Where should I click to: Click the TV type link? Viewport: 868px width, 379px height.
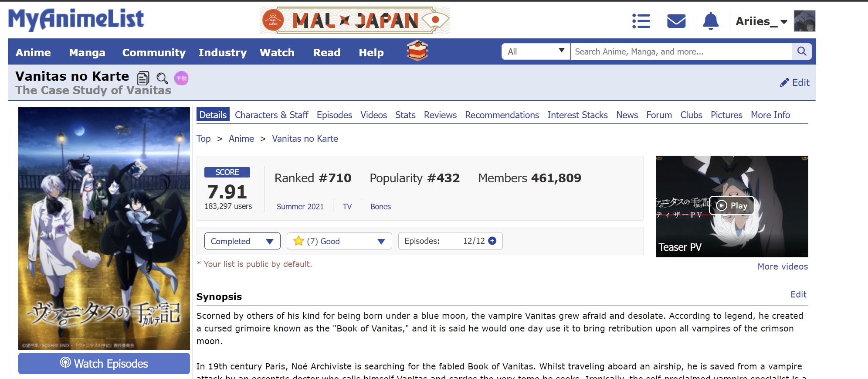(347, 207)
